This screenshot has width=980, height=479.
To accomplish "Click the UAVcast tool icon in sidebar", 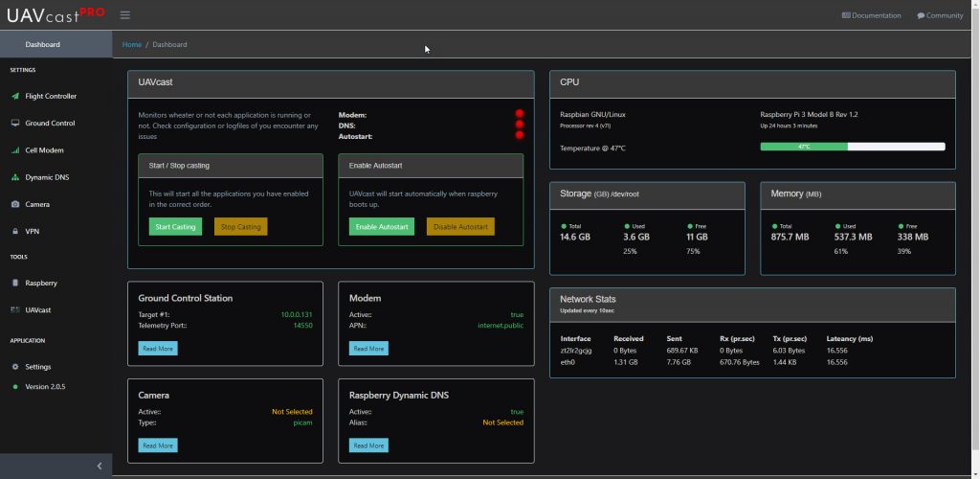I will coord(15,309).
